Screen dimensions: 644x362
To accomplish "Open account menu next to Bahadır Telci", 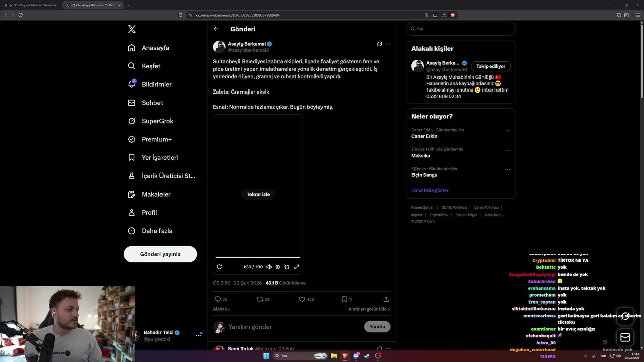I will click(x=198, y=335).
